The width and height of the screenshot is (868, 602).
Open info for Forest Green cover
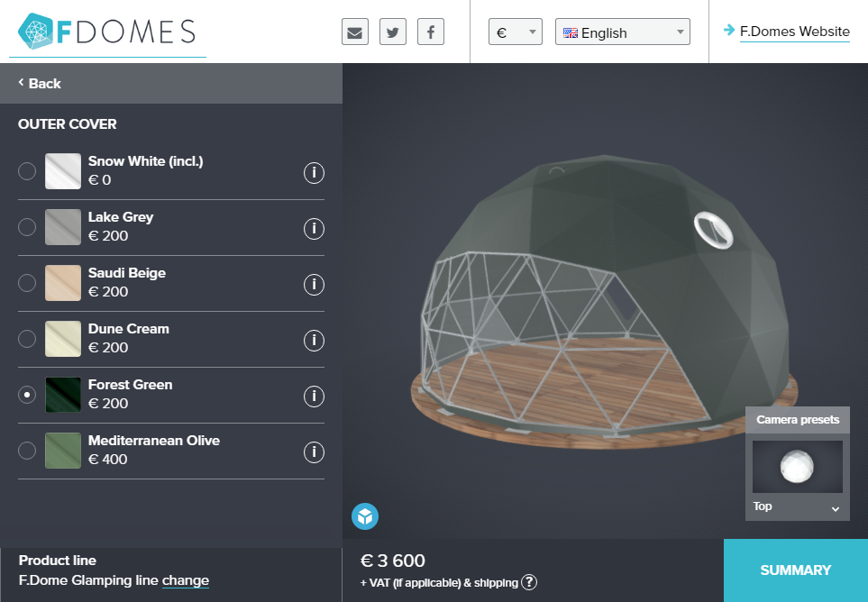coord(314,397)
